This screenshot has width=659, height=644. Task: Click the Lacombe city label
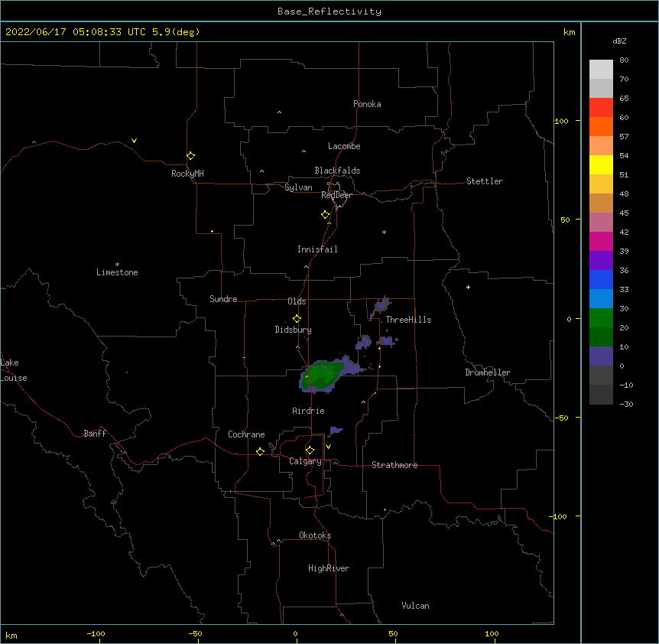pos(344,146)
